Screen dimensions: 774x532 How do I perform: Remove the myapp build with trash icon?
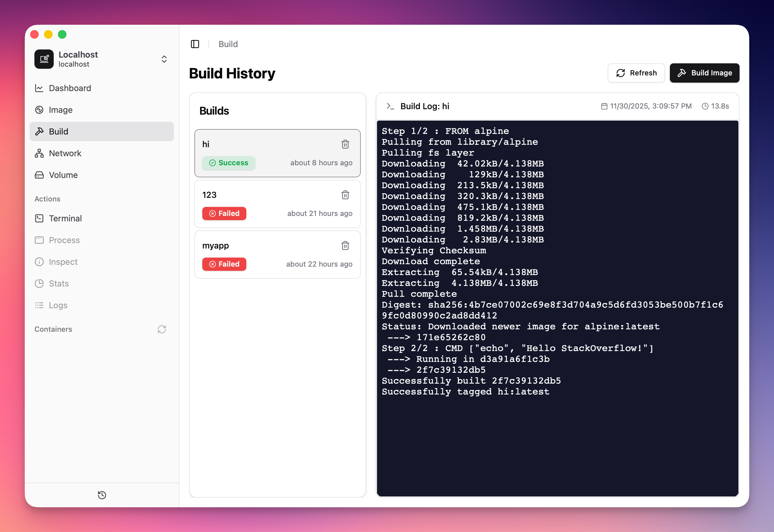pos(345,245)
